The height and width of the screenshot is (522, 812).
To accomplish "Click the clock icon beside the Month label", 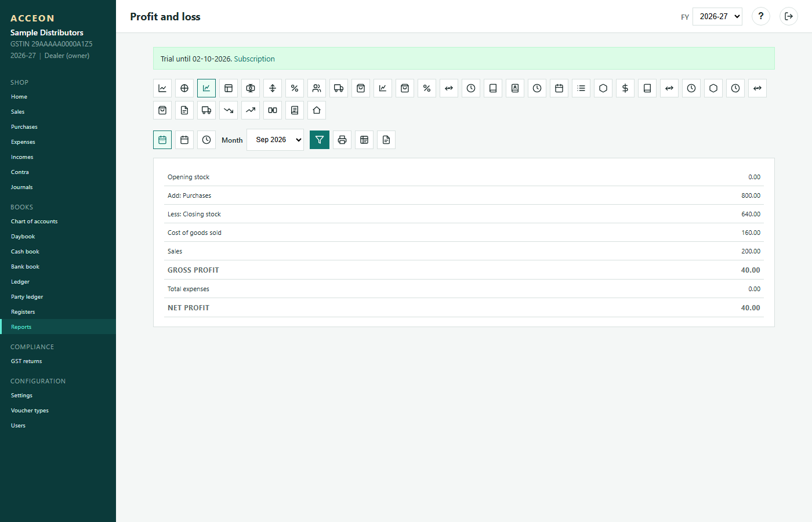I will (x=206, y=140).
